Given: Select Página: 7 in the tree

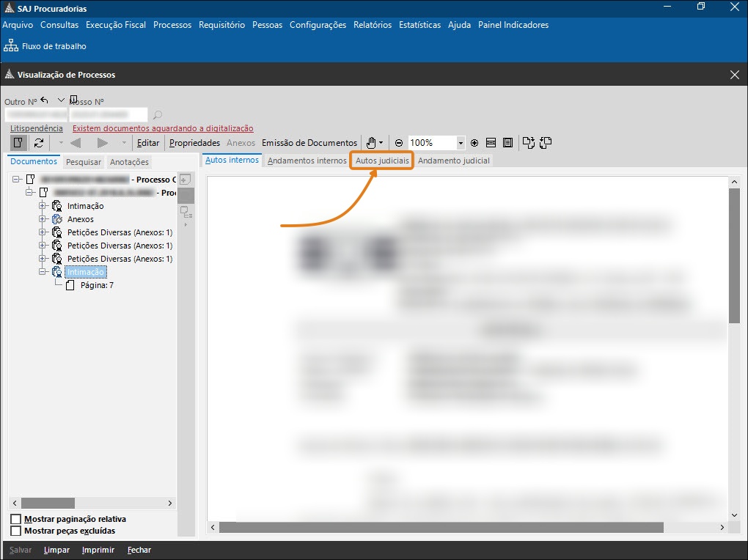Looking at the screenshot, I should tap(97, 285).
